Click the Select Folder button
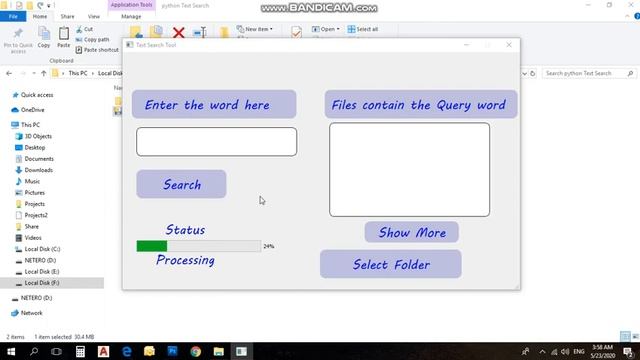 click(391, 264)
